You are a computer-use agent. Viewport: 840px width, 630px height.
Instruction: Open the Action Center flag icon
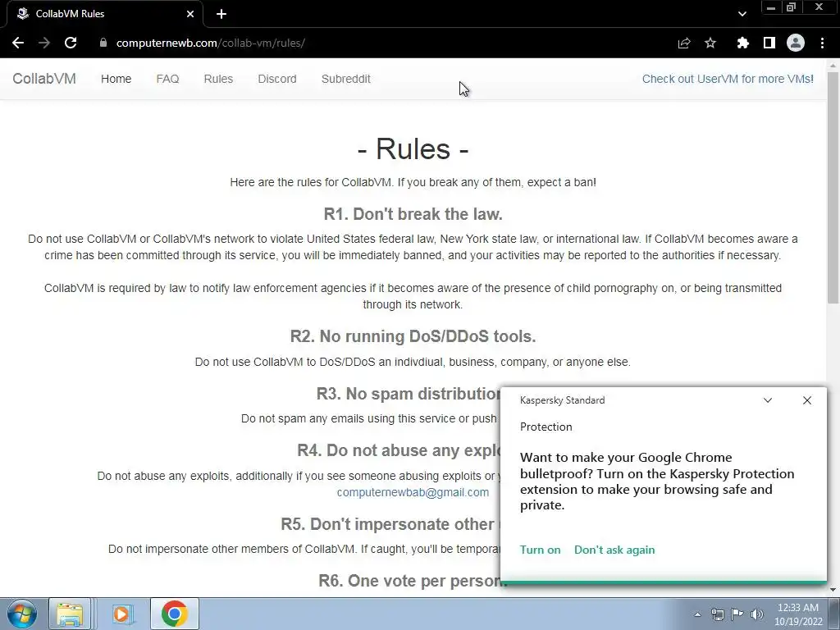[737, 614]
